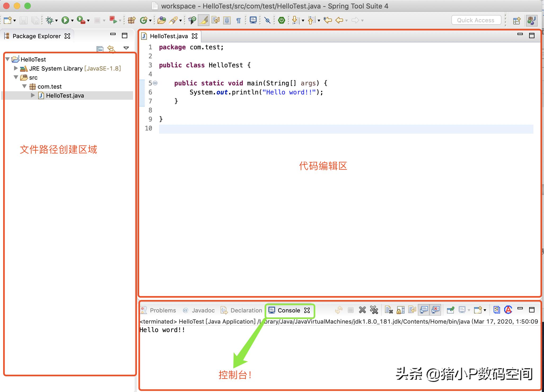Toggle Show Whitespace Characters pilcrow button
544x392 pixels.
pyautogui.click(x=238, y=20)
